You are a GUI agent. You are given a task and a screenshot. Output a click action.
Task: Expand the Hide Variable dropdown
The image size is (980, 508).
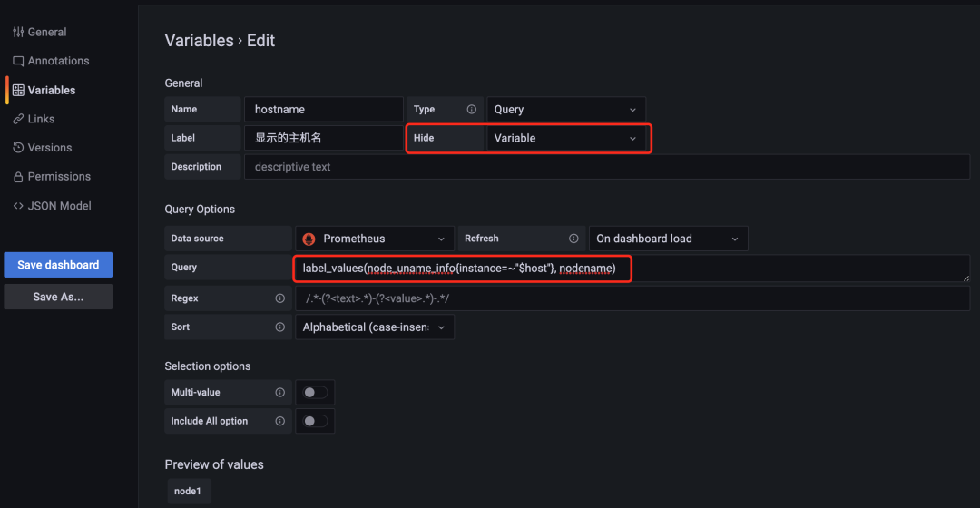click(565, 138)
